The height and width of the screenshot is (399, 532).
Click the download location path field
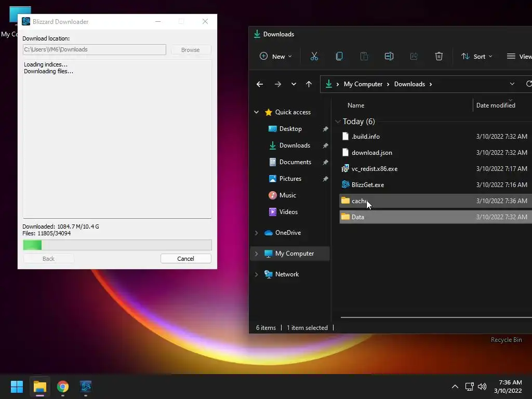tap(95, 49)
